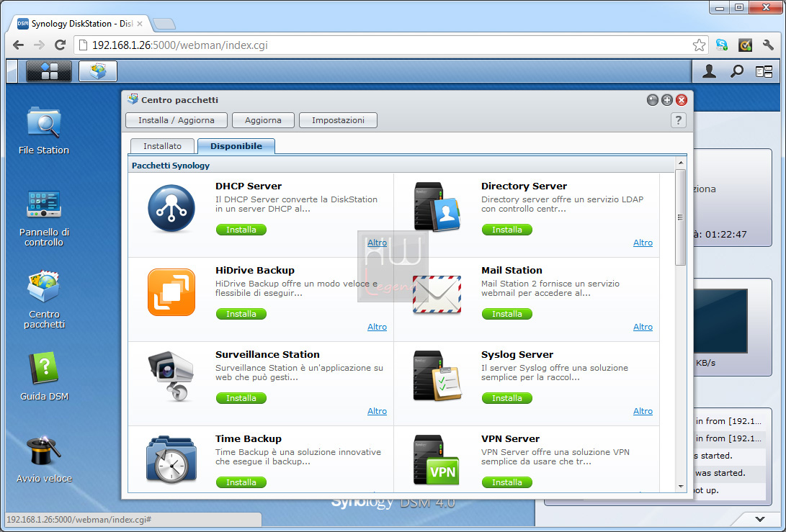Select the Disponibile tab
This screenshot has height=532, width=786.
point(236,145)
